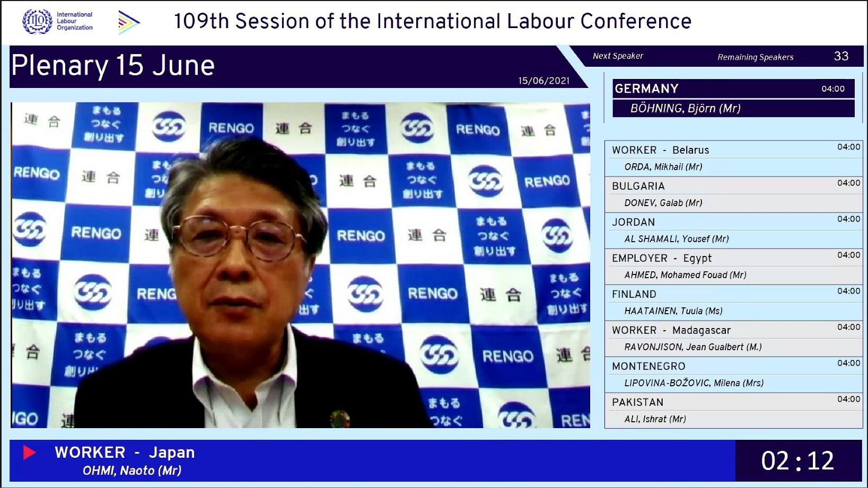This screenshot has height=488, width=868.
Task: Select the FINLAND speaker entry
Action: 733,303
